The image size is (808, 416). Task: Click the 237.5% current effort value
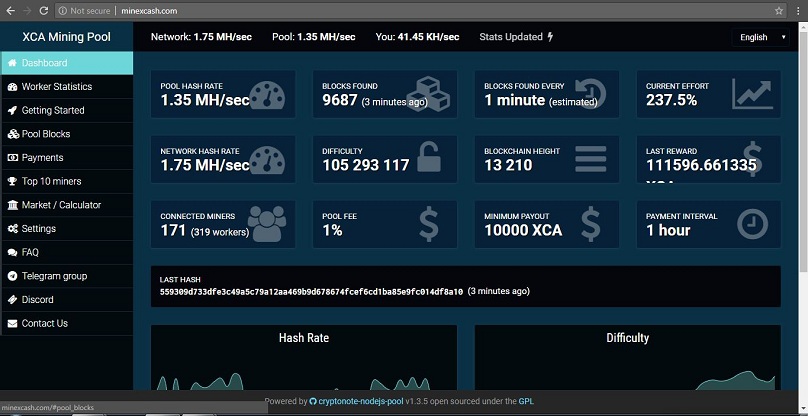pyautogui.click(x=671, y=100)
